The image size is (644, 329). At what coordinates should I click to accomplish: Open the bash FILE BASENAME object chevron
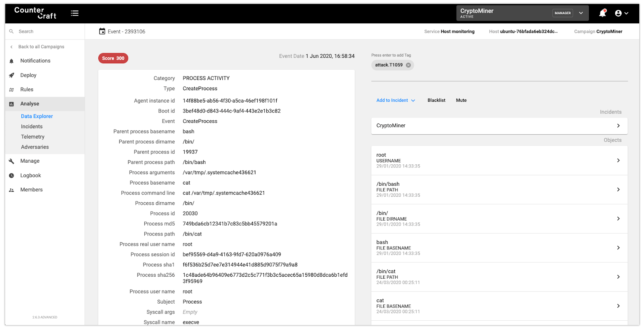[618, 248]
